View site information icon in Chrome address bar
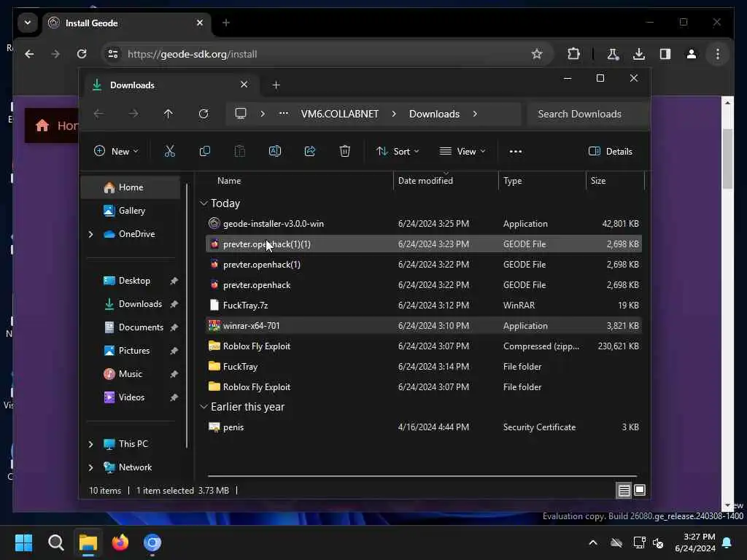 (x=113, y=54)
